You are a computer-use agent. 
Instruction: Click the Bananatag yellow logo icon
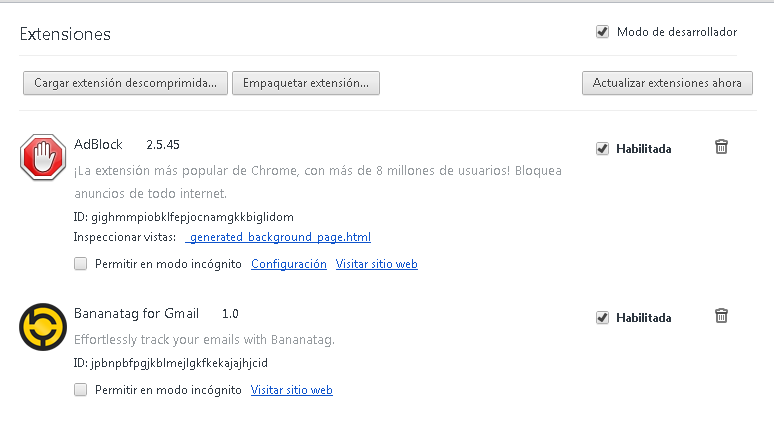tap(43, 327)
